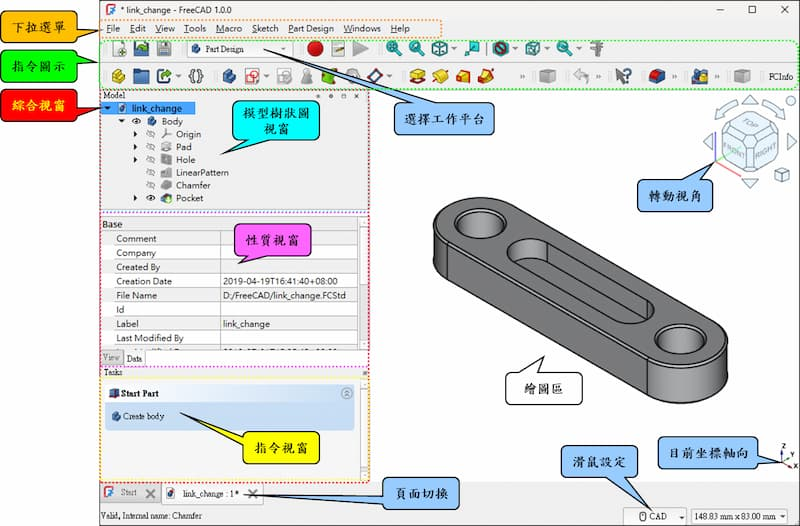800x526 pixels.
Task: Expand the Hole tree item
Action: point(136,160)
